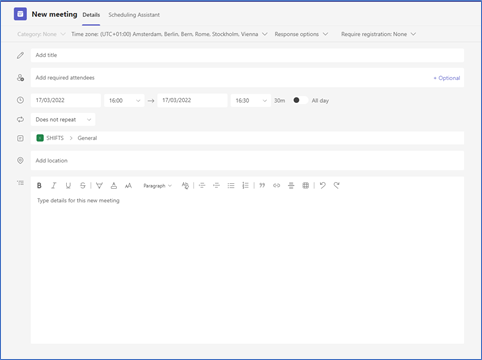Click the location pin icon

20,161
